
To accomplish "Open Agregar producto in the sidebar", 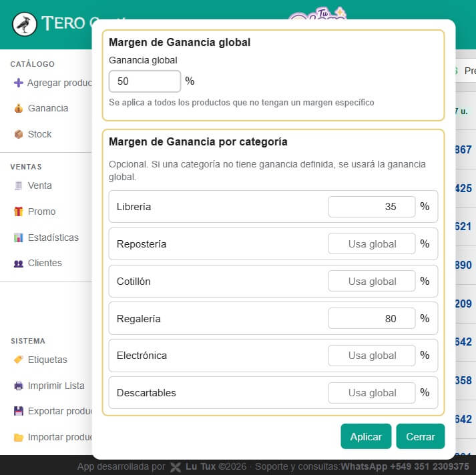I will click(53, 83).
